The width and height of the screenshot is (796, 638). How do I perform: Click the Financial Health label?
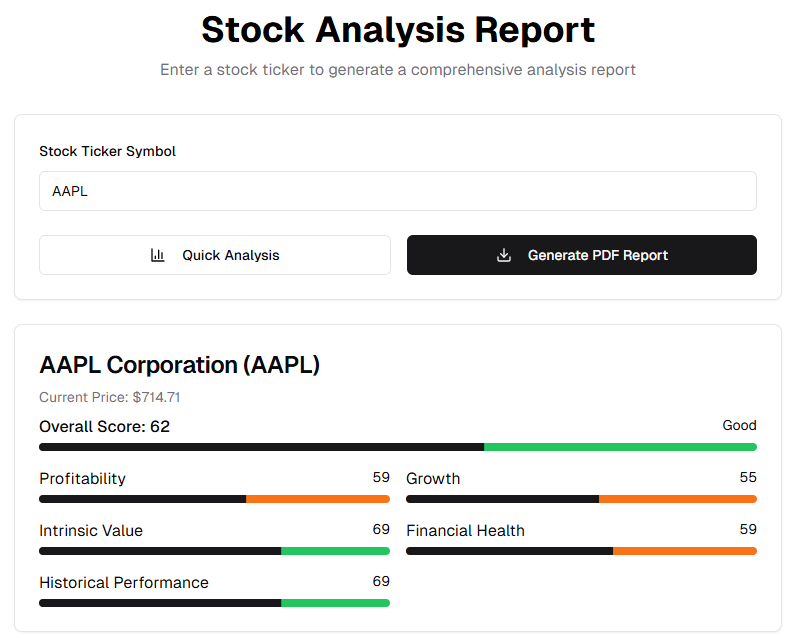[x=466, y=530]
